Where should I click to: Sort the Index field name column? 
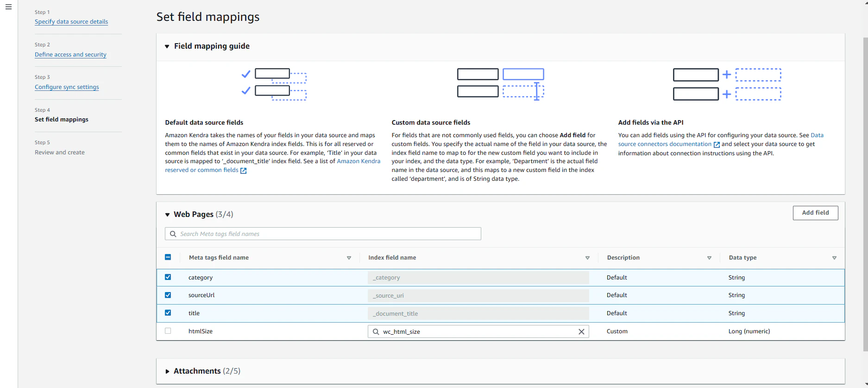pos(587,258)
